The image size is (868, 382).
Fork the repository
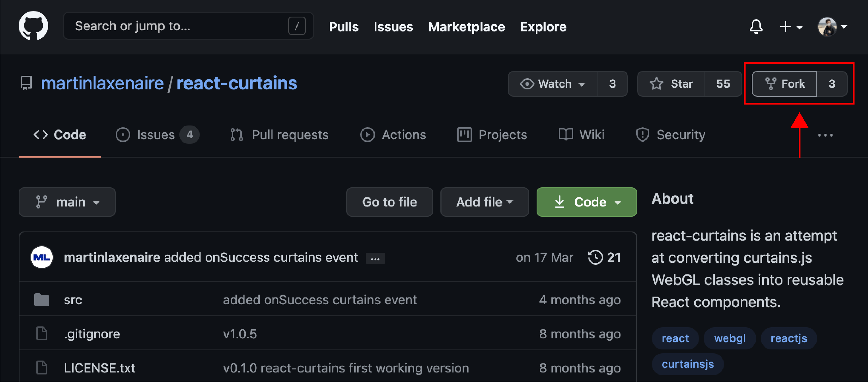(784, 84)
